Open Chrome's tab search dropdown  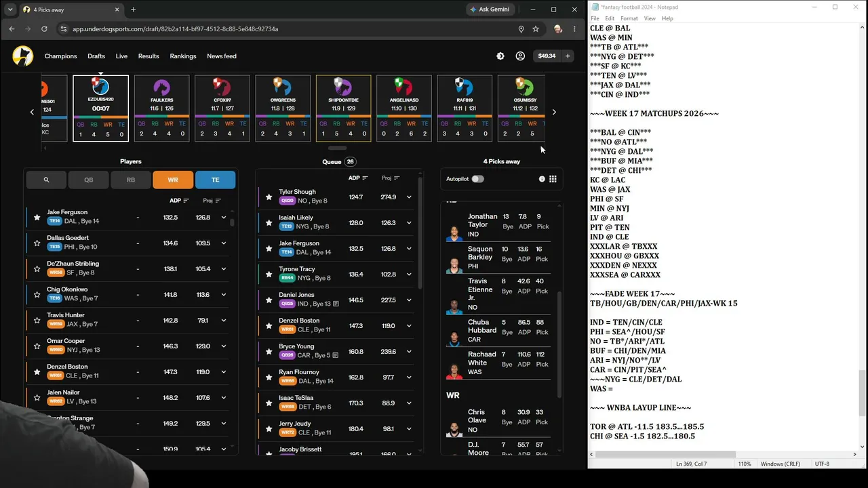[x=9, y=9]
